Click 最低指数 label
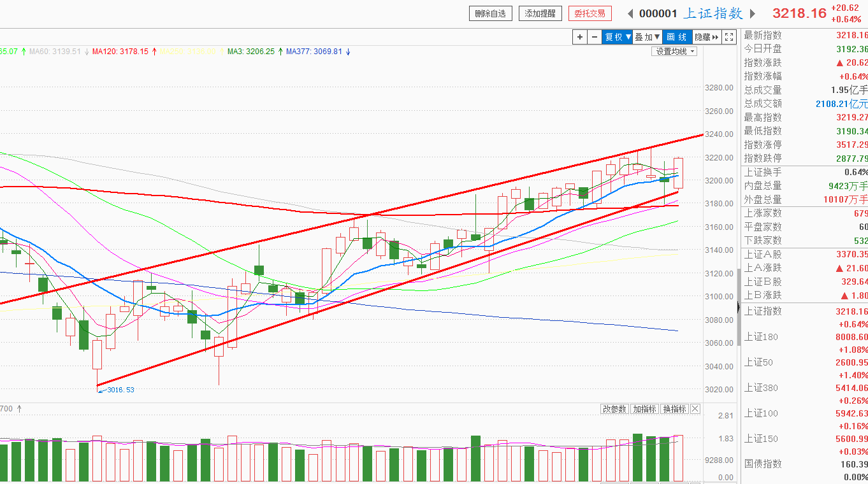The image size is (868, 484). pos(763,131)
